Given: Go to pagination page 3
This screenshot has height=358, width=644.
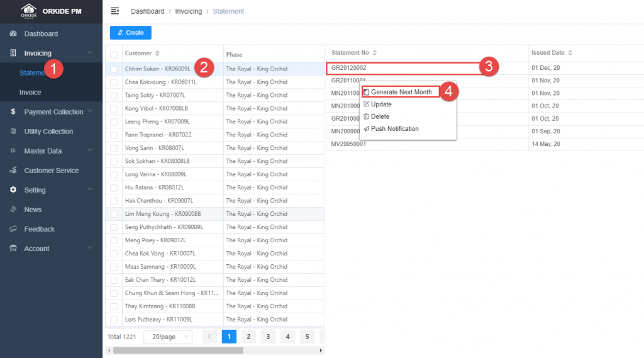Looking at the screenshot, I should [x=268, y=337].
